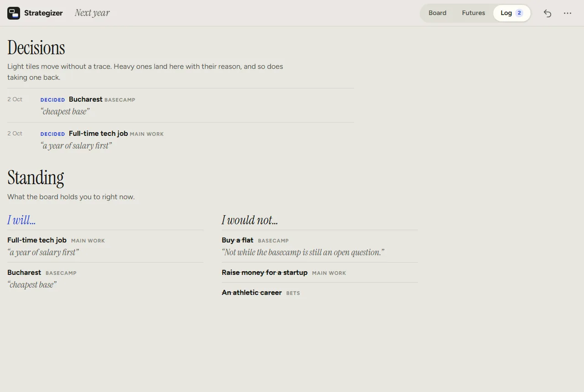Click the I would not... column heading
This screenshot has width=584, height=392.
click(x=250, y=220)
